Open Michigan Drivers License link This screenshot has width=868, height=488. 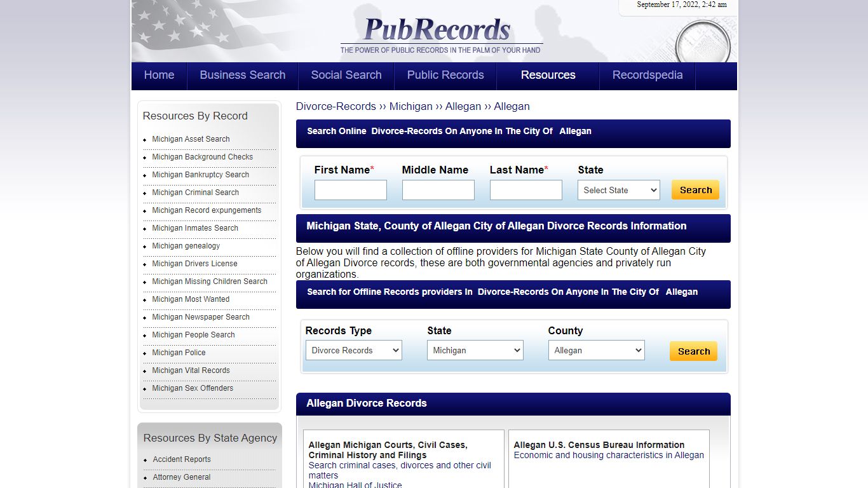coord(194,264)
